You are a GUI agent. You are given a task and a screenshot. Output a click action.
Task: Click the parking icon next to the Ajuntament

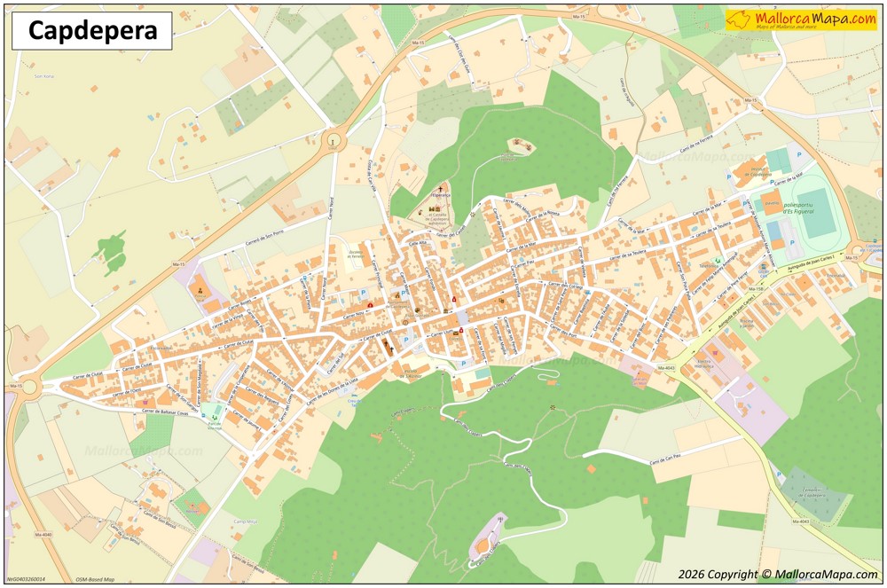[x=403, y=293]
